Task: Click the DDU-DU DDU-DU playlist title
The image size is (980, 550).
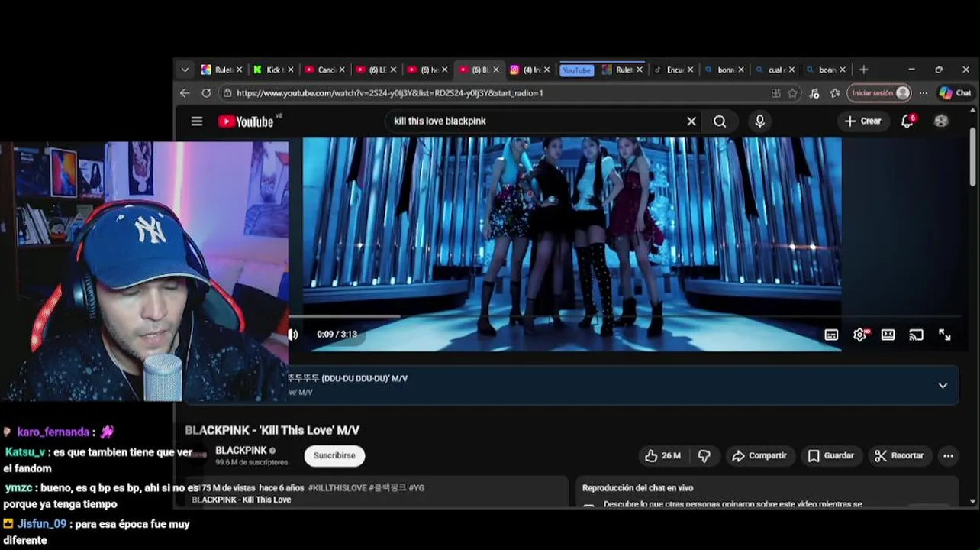Action: (x=348, y=379)
